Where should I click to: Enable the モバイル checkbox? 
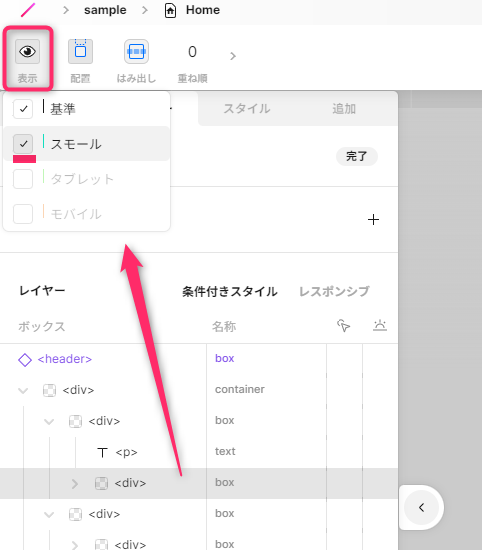[x=23, y=214]
